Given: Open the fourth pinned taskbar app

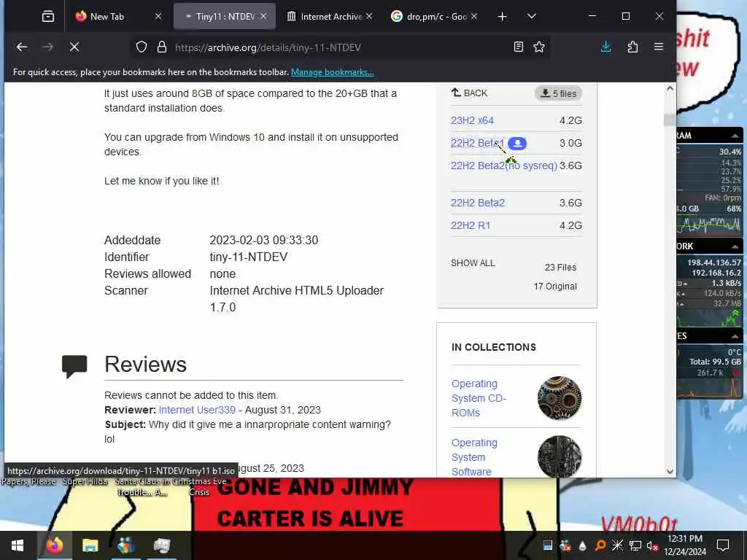Looking at the screenshot, I should tap(161, 545).
